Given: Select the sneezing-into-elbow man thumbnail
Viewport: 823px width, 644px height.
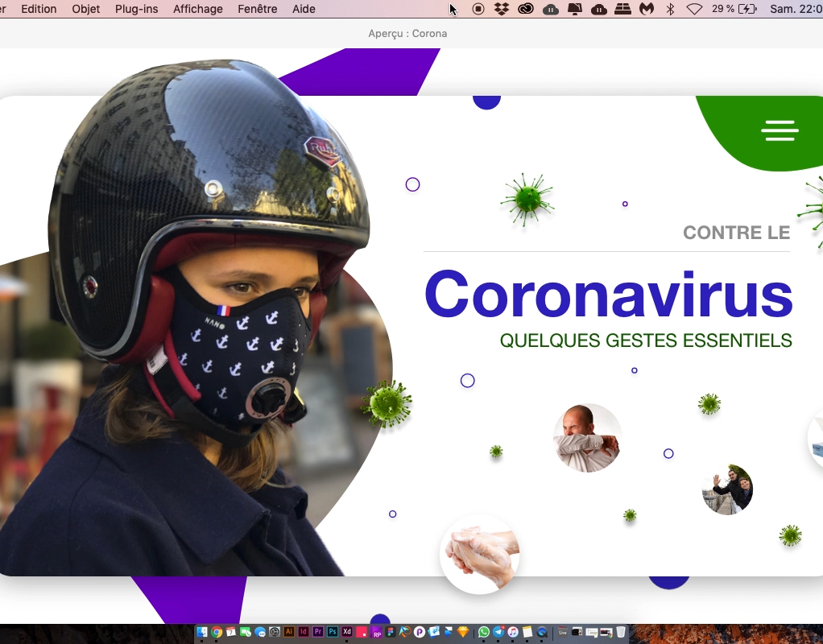Looking at the screenshot, I should (587, 438).
